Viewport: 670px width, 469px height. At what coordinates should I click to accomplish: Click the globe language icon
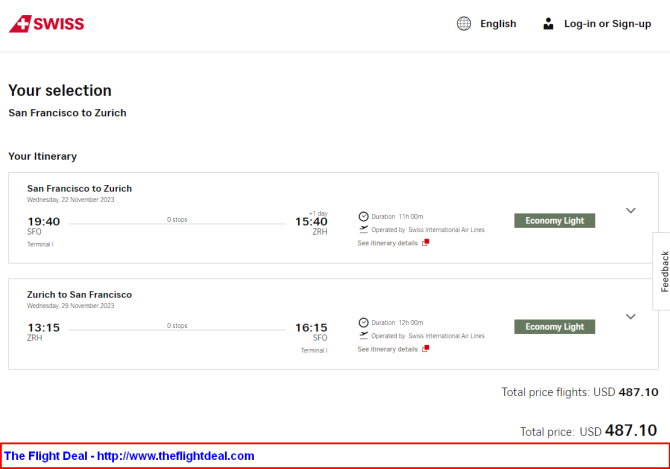[x=464, y=23]
